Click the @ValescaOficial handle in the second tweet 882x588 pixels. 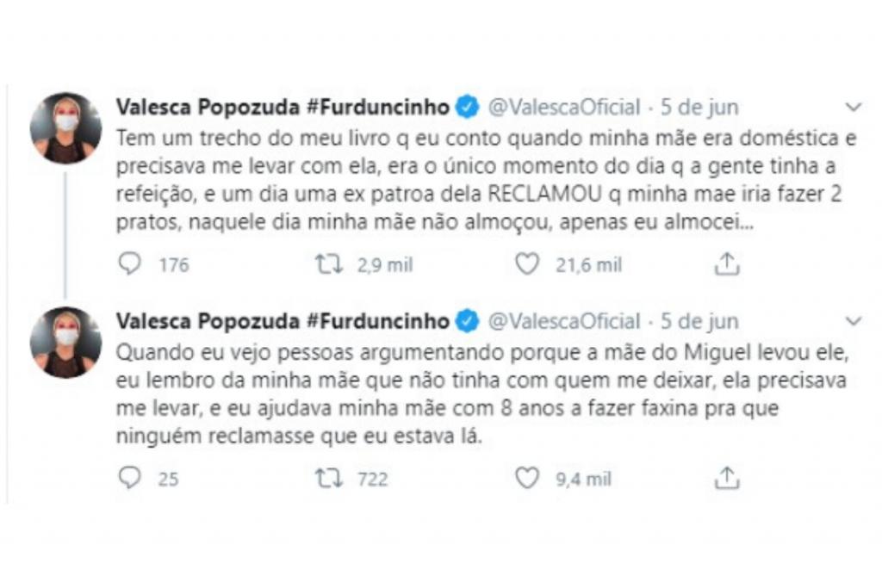click(x=564, y=321)
